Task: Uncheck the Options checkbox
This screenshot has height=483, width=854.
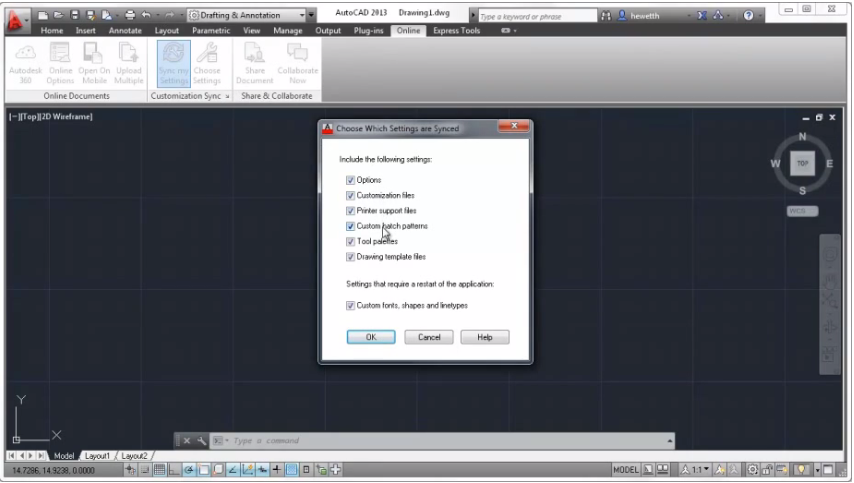Action: pos(351,180)
